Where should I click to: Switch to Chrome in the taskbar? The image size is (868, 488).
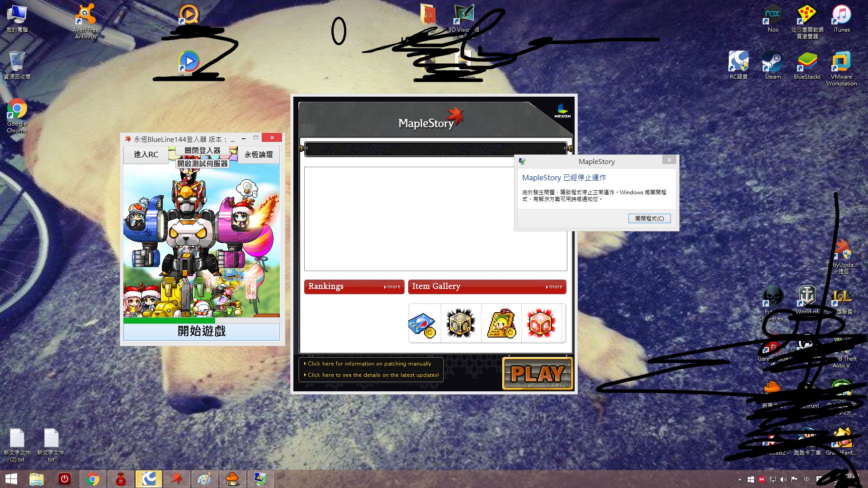(x=93, y=479)
